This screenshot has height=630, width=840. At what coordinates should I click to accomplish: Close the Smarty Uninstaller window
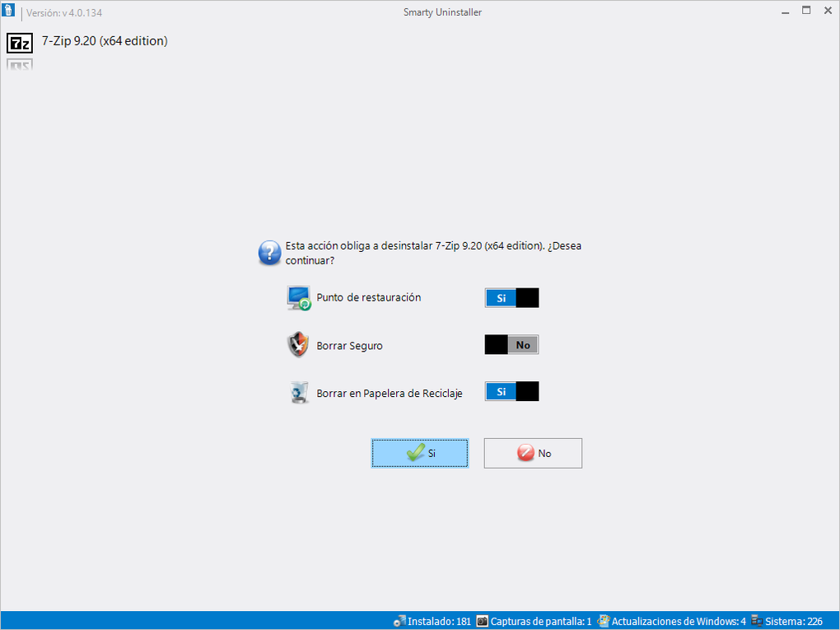click(828, 11)
